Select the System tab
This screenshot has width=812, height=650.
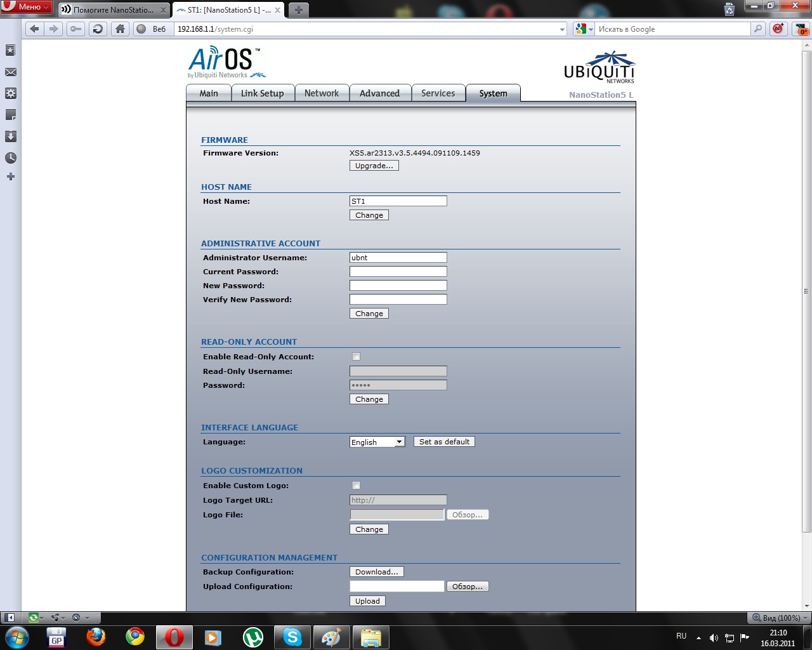pyautogui.click(x=493, y=93)
